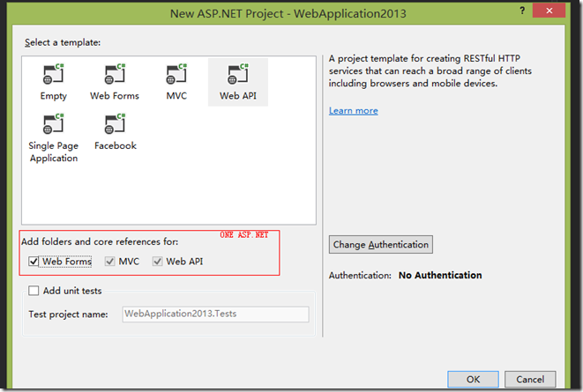583x392 pixels.
Task: Choose the Single Page Application template
Action: (x=54, y=138)
